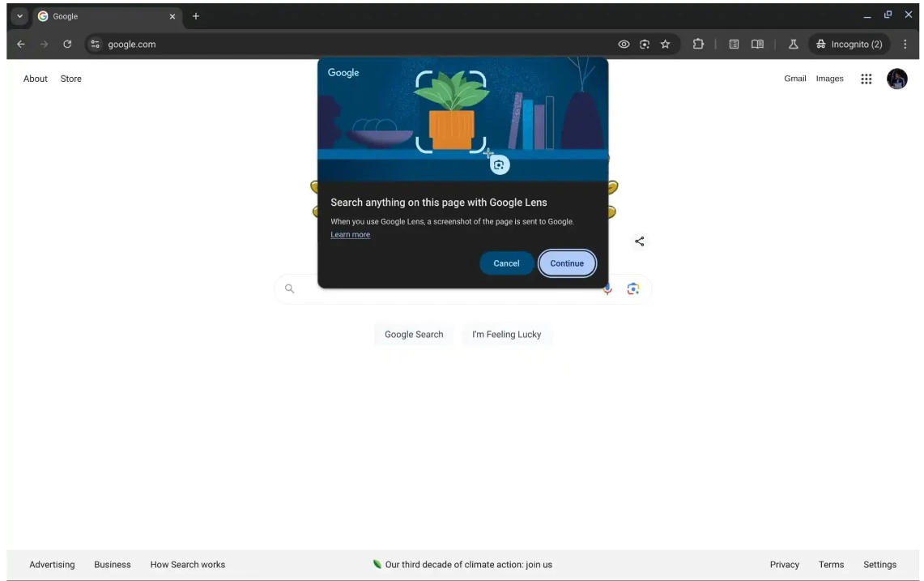
Task: Open Google Lens from the search bar camera icon
Action: point(633,288)
